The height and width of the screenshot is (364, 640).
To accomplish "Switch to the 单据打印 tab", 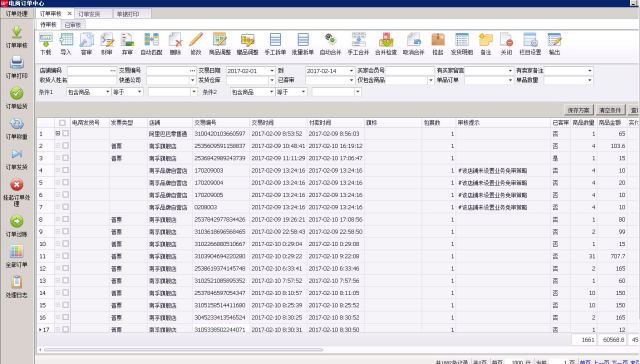I will click(x=128, y=14).
